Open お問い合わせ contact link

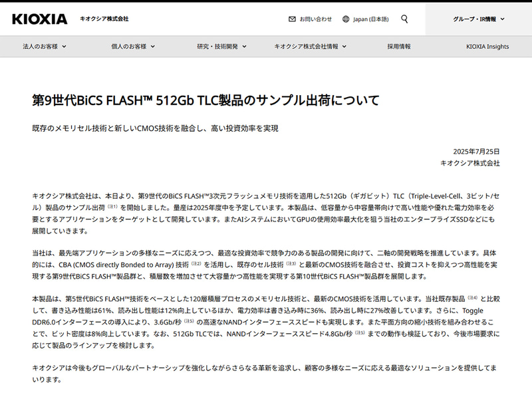point(315,19)
